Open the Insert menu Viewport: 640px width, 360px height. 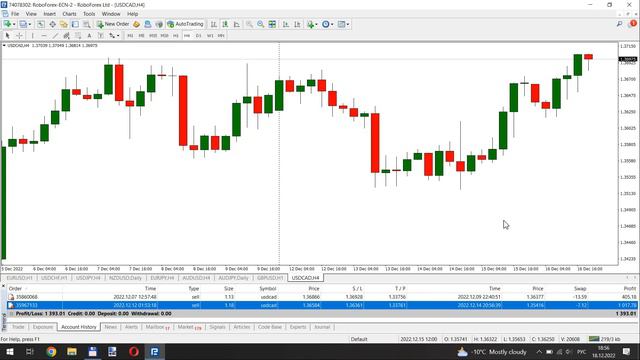(x=49, y=14)
